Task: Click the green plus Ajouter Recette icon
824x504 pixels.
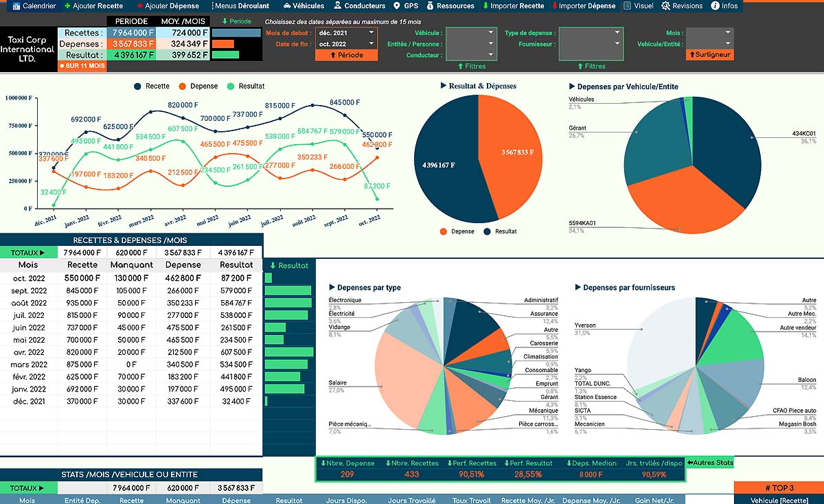Action: pos(67,5)
